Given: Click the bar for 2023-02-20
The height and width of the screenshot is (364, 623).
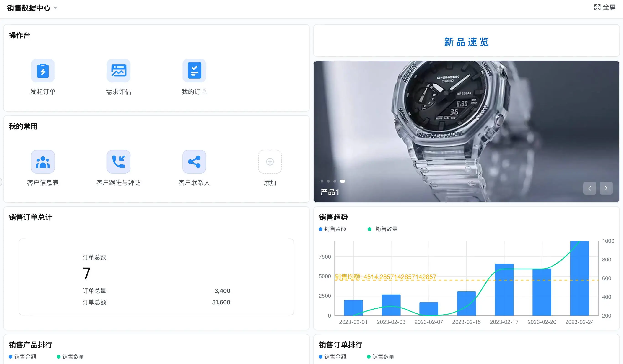Looking at the screenshot, I should tap(542, 292).
